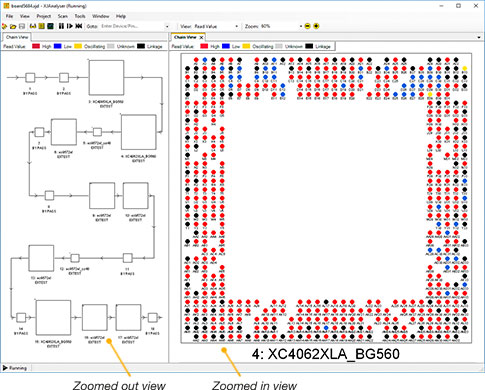485x390 pixels.
Task: Expand the Goto dropdown arrow
Action: click(167, 26)
